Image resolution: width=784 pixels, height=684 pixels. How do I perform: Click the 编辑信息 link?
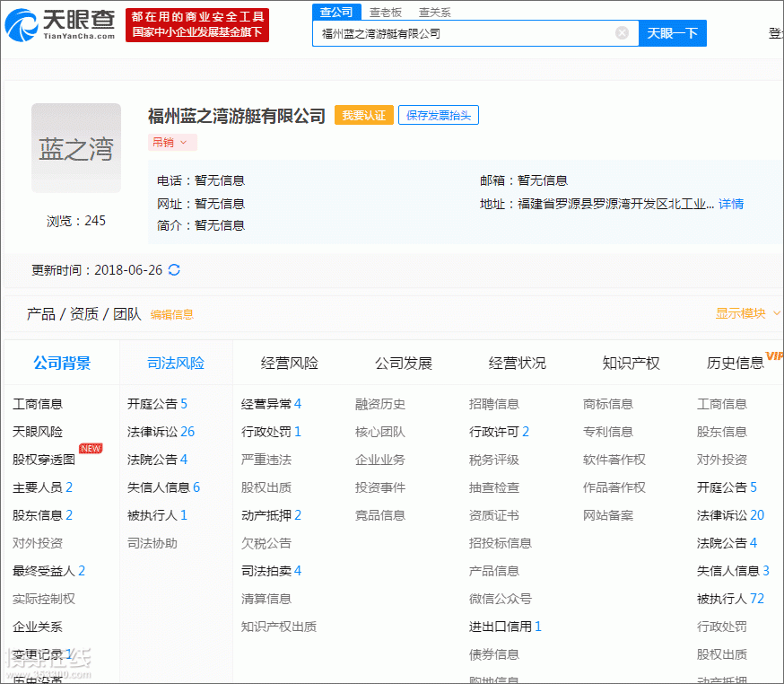pos(171,314)
